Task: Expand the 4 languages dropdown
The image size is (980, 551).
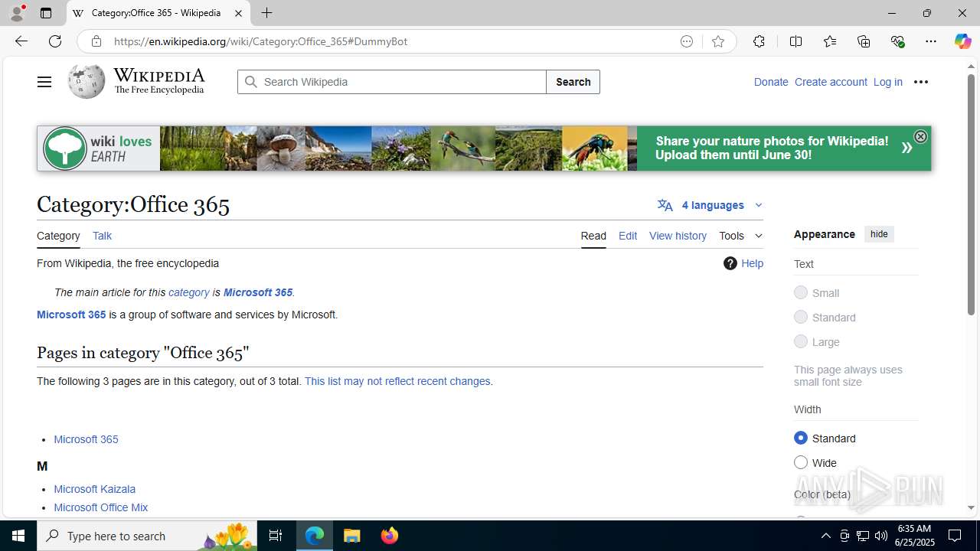Action: click(x=710, y=205)
